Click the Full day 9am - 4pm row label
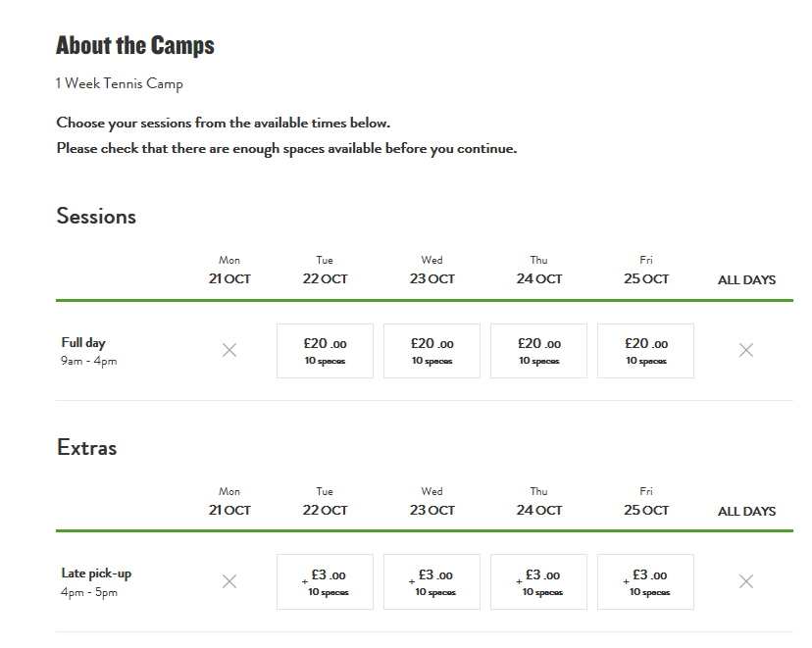This screenshot has height=648, width=812. [89, 351]
